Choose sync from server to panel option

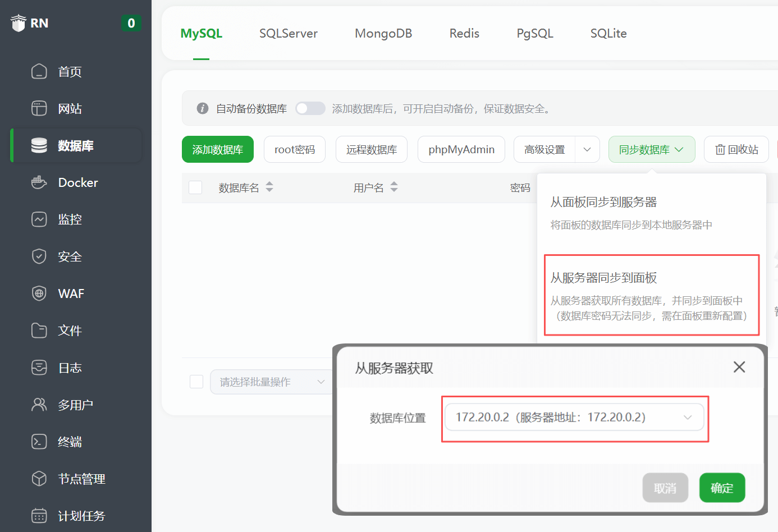651,295
